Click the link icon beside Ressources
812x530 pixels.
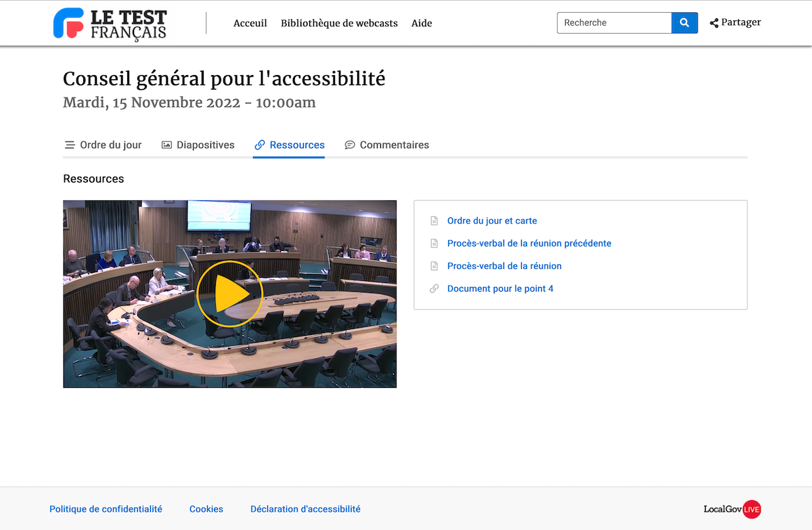pyautogui.click(x=260, y=145)
